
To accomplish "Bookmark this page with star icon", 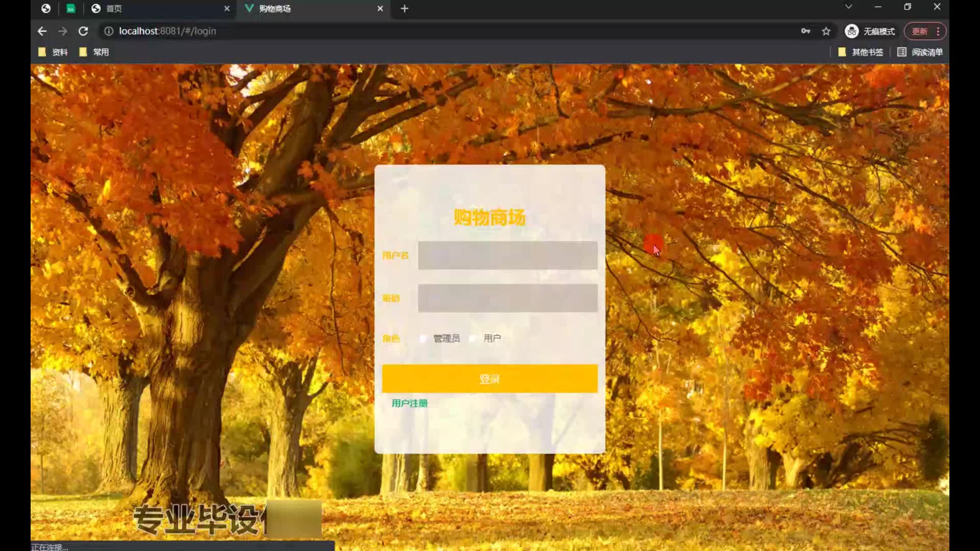I will pyautogui.click(x=826, y=31).
